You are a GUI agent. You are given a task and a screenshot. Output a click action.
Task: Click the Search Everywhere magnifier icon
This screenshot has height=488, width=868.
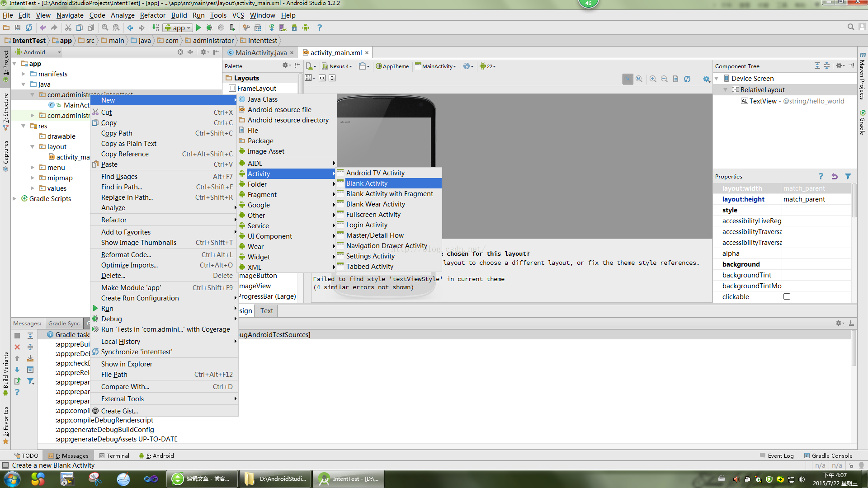851,27
